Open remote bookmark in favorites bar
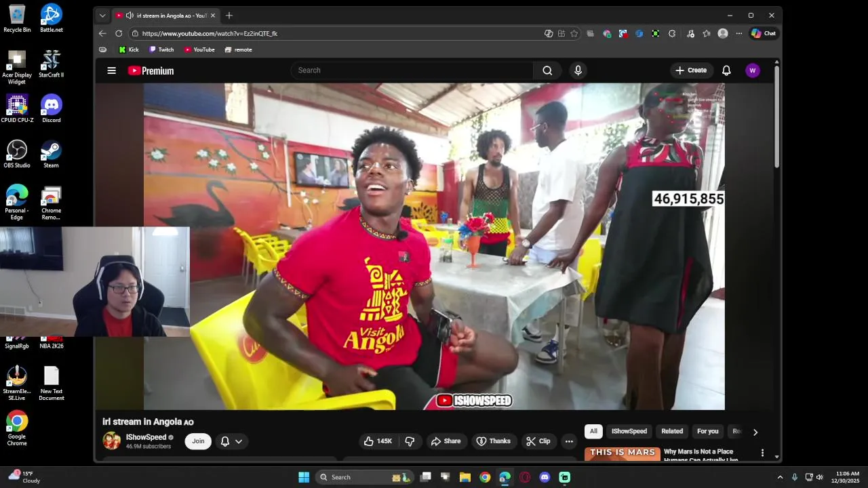Image resolution: width=868 pixels, height=488 pixels. (x=238, y=49)
